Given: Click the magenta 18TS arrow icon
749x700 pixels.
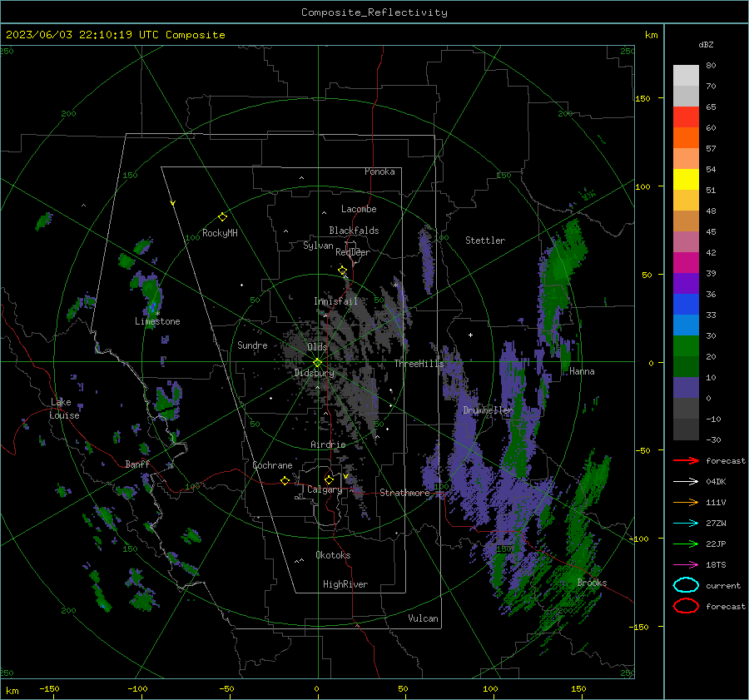Looking at the screenshot, I should [x=686, y=564].
